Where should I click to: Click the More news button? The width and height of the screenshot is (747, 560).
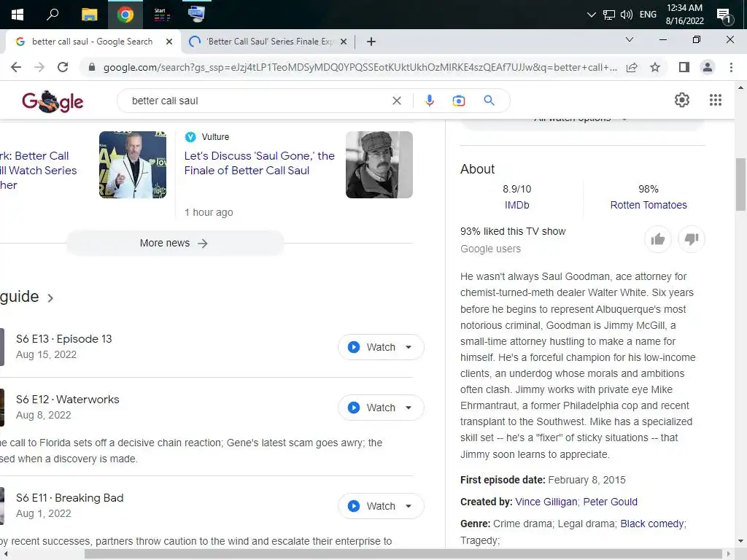pyautogui.click(x=174, y=244)
